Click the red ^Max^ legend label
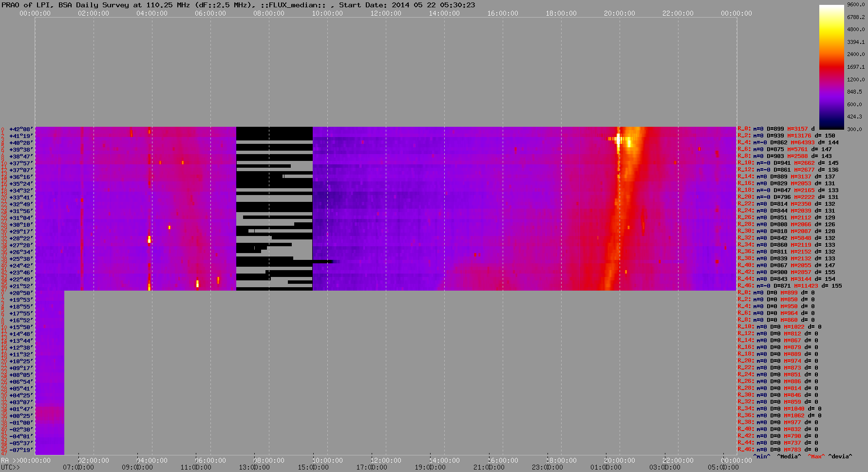This screenshot has height=472, width=868. coord(816,456)
